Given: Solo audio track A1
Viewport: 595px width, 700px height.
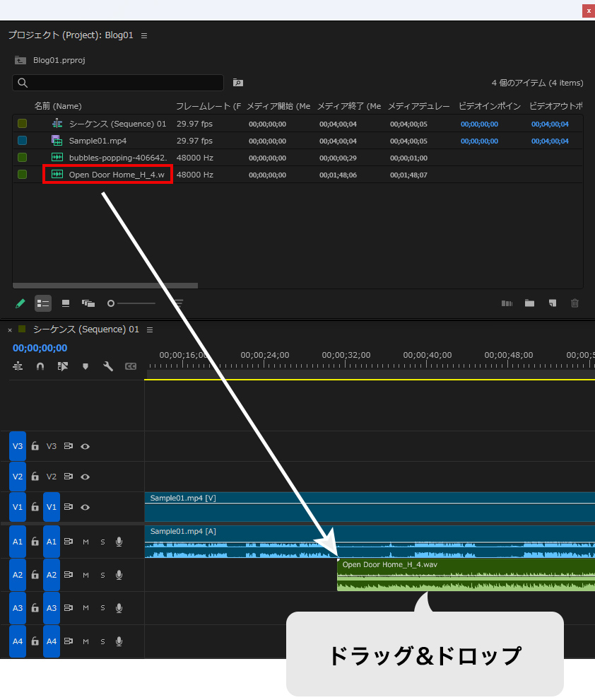Looking at the screenshot, I should (102, 542).
